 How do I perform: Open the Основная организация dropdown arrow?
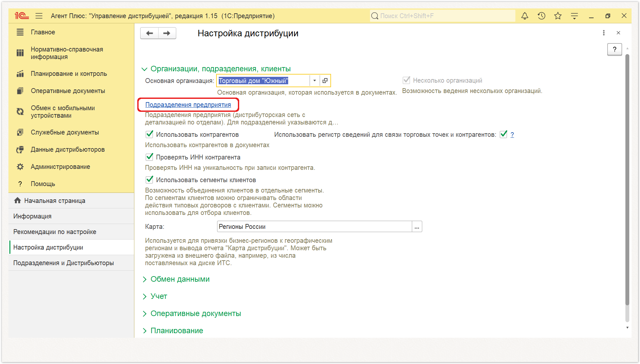pos(314,80)
